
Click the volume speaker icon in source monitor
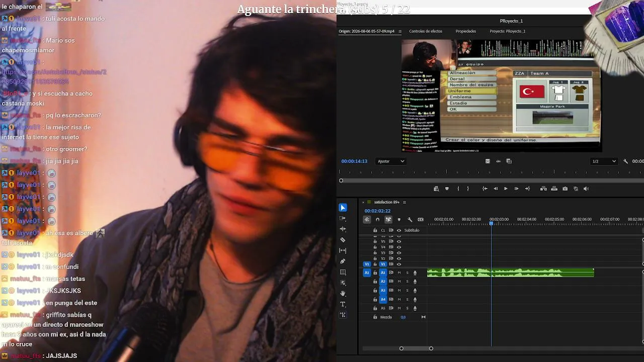tap(586, 189)
